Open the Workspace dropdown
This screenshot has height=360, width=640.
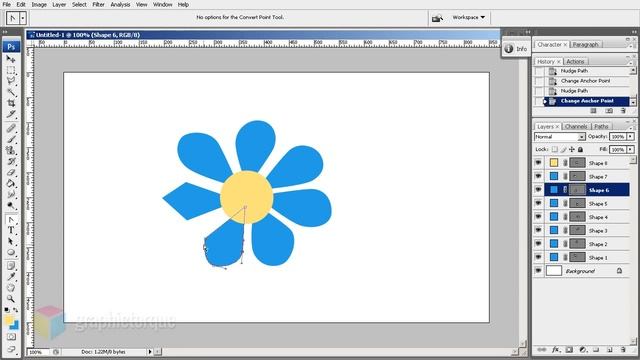coord(469,17)
